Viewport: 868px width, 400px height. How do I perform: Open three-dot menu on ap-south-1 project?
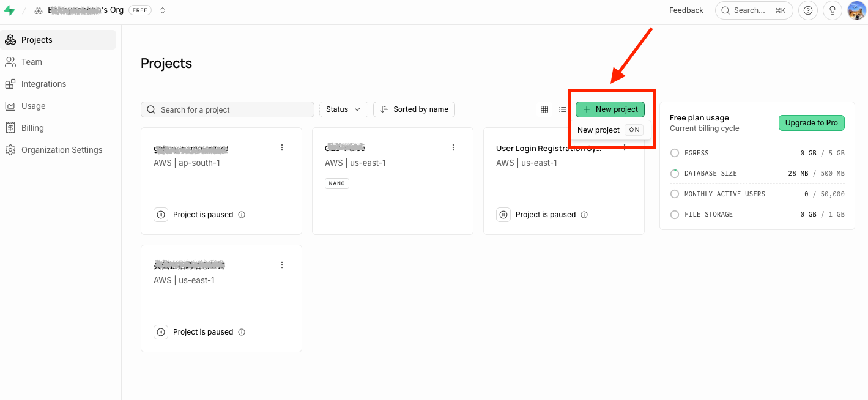[282, 147]
